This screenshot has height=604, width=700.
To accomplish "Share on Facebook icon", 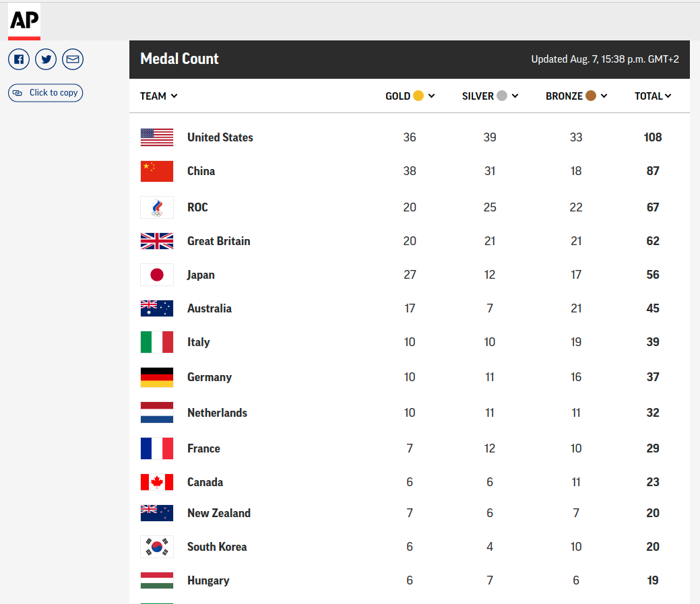I will 19,59.
